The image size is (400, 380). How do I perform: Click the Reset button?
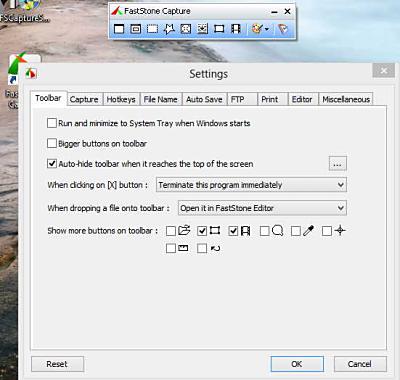[57, 364]
